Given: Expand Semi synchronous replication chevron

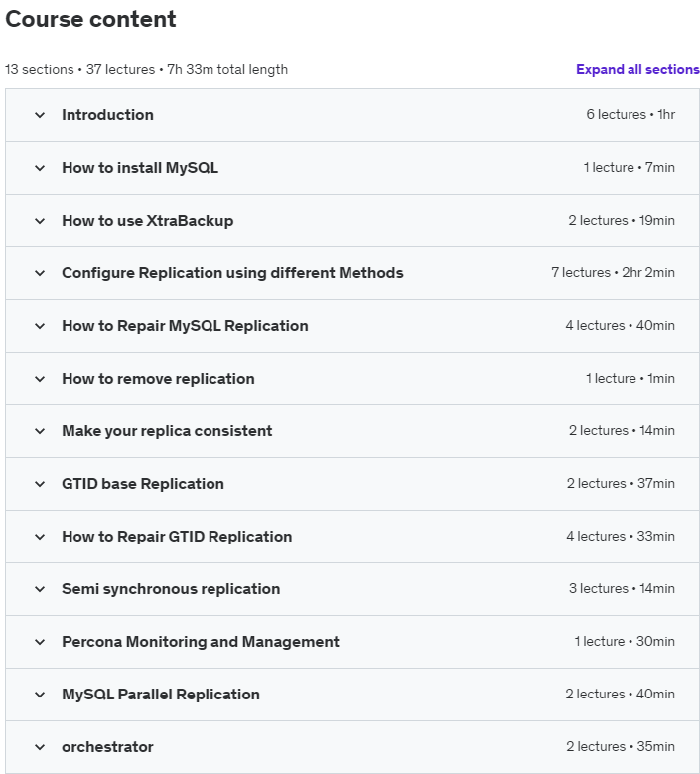Looking at the screenshot, I should tap(40, 589).
